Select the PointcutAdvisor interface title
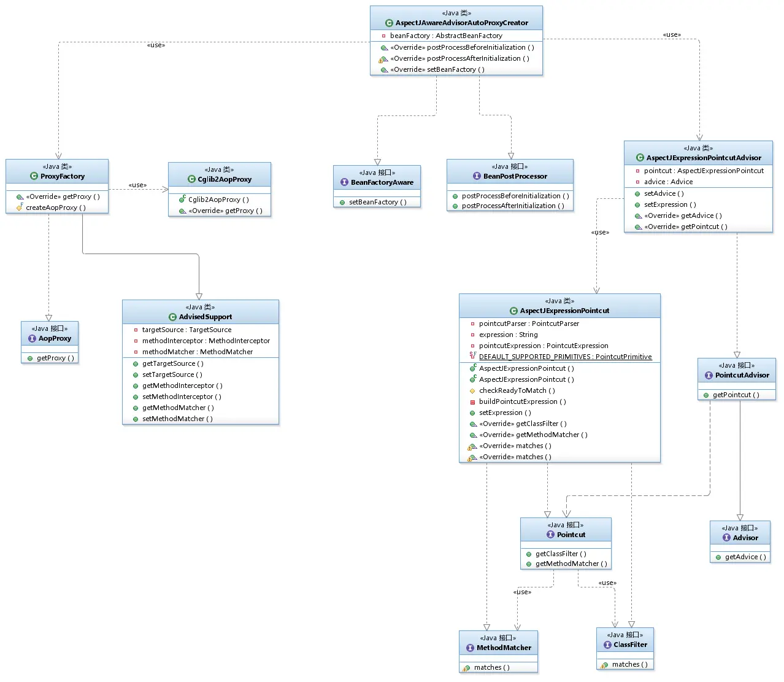 pos(742,375)
